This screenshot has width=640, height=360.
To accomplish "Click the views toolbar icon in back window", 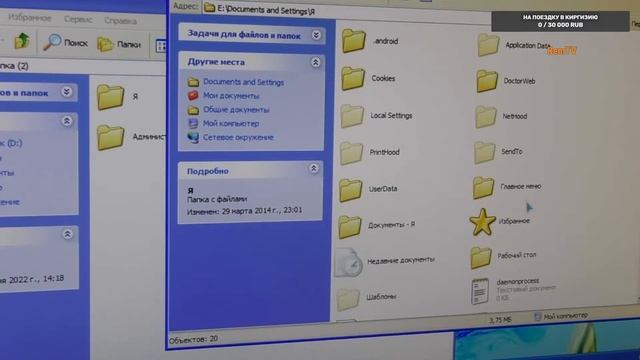I will (161, 46).
